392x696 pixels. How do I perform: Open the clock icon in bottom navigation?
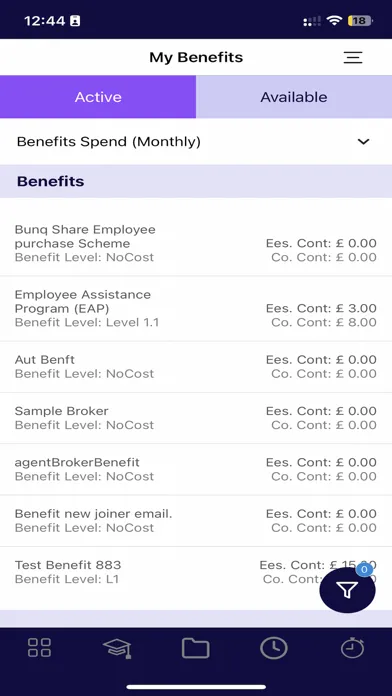pyautogui.click(x=274, y=648)
